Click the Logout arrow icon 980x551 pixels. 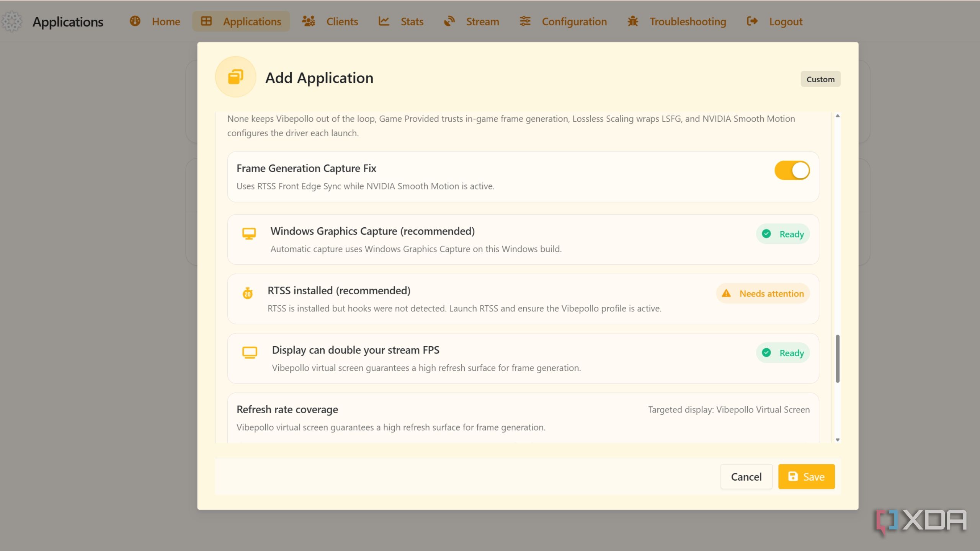coord(752,21)
